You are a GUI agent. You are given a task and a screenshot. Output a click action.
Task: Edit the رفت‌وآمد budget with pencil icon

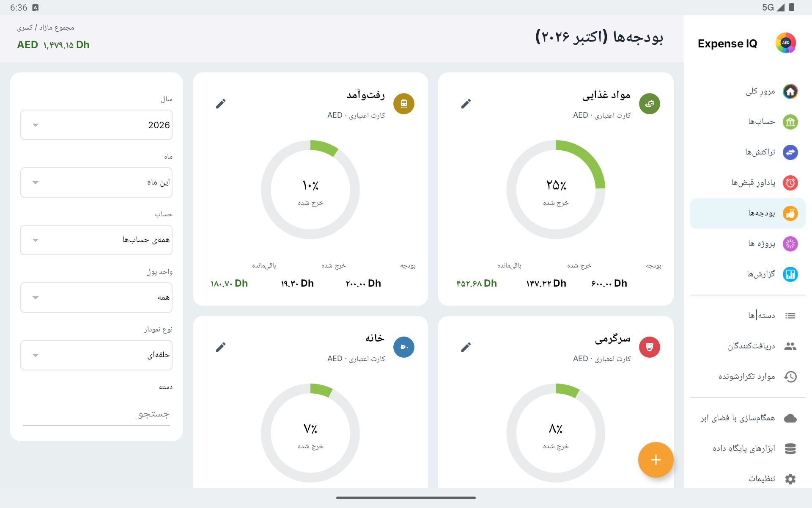point(220,104)
